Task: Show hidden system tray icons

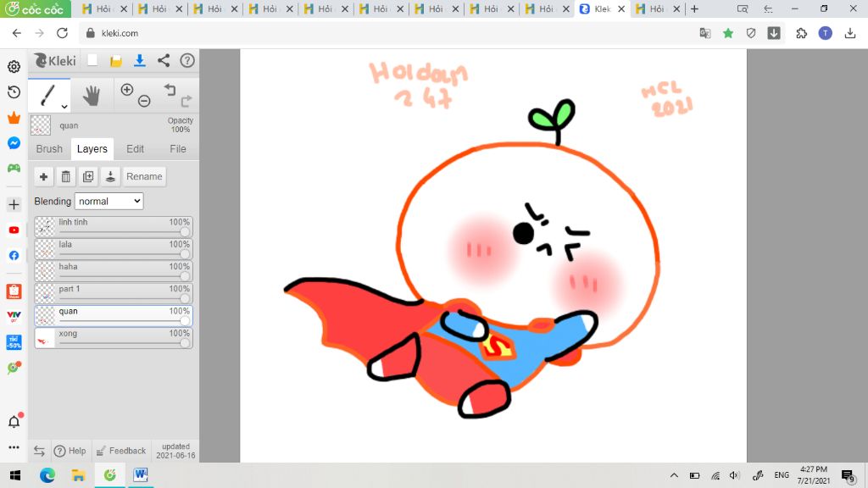Action: tap(674, 475)
